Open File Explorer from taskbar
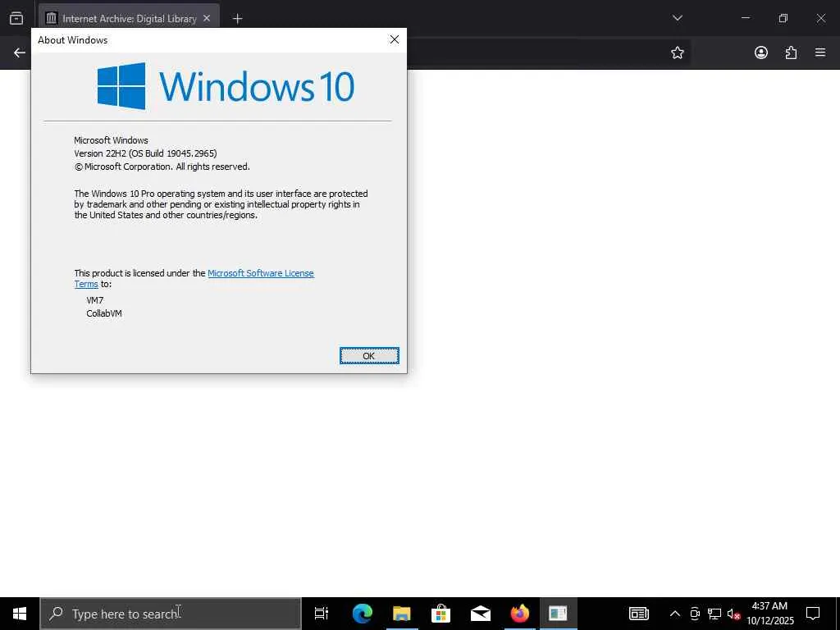840x630 pixels. click(402, 614)
